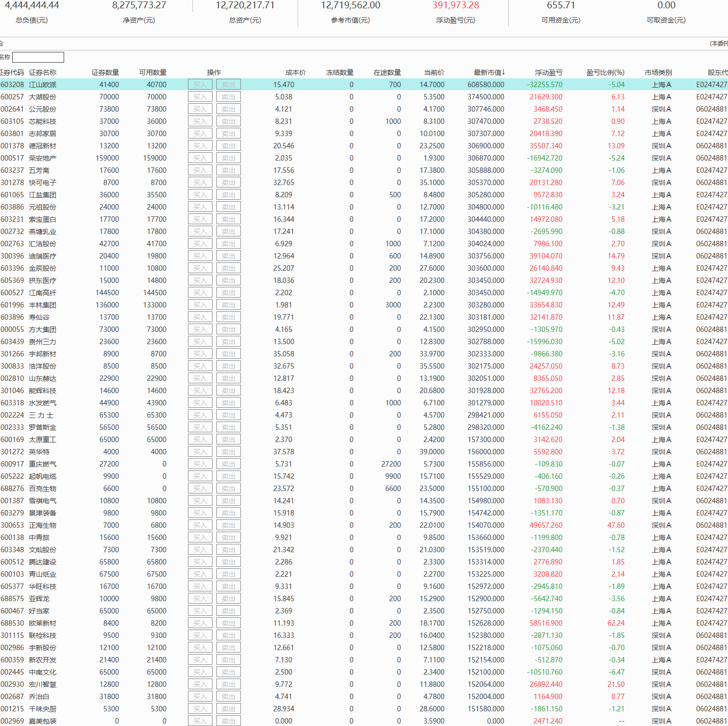Click 卖出 for 正海生物 row
Screen dimensions: 728x726
tap(228, 525)
